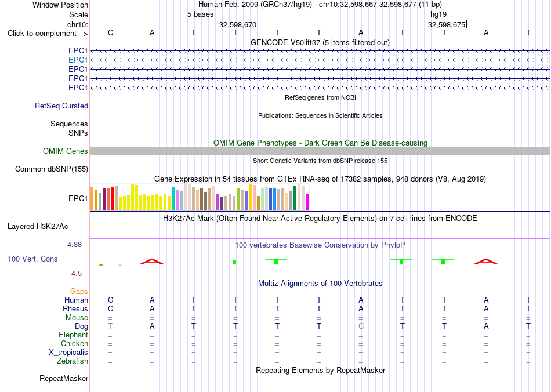This screenshot has width=551, height=392.
Task: Open 'Short Genetic Variants from dbSNP release 155' title
Action: pyautogui.click(x=320, y=161)
